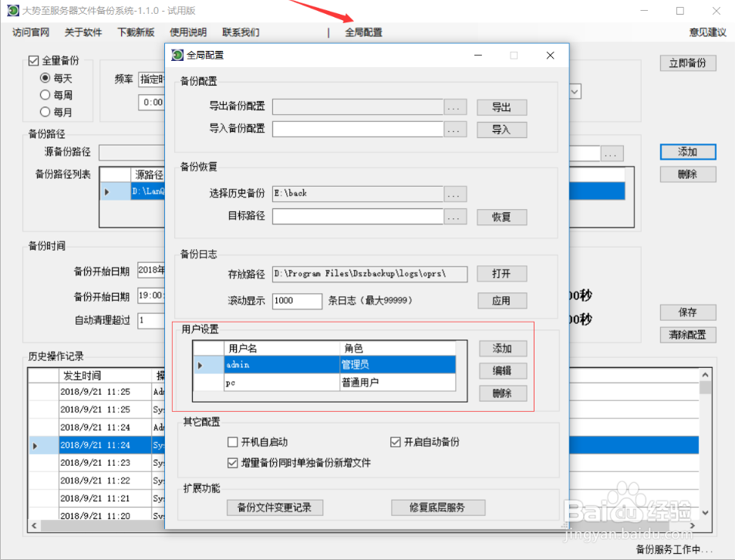The width and height of the screenshot is (735, 560).
Task: Click the 选择历史备份 field showing E:\back
Action: (x=358, y=194)
